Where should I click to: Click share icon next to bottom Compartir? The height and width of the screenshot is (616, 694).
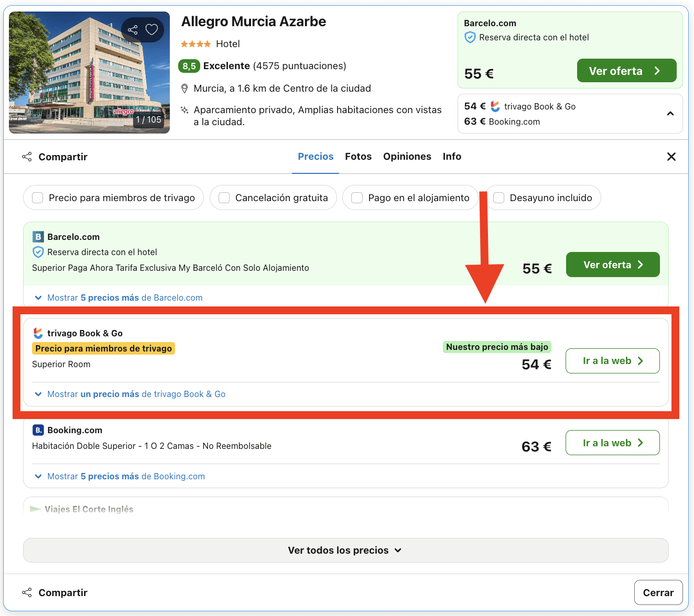tap(27, 592)
